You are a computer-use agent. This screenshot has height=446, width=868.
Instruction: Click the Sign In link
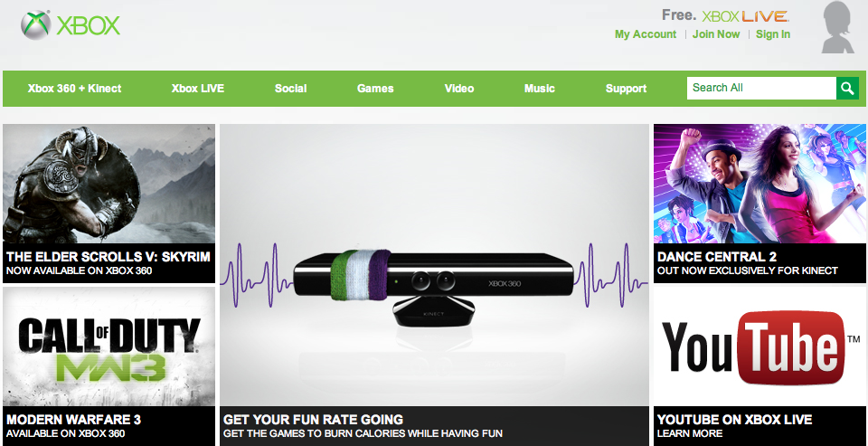(x=773, y=34)
